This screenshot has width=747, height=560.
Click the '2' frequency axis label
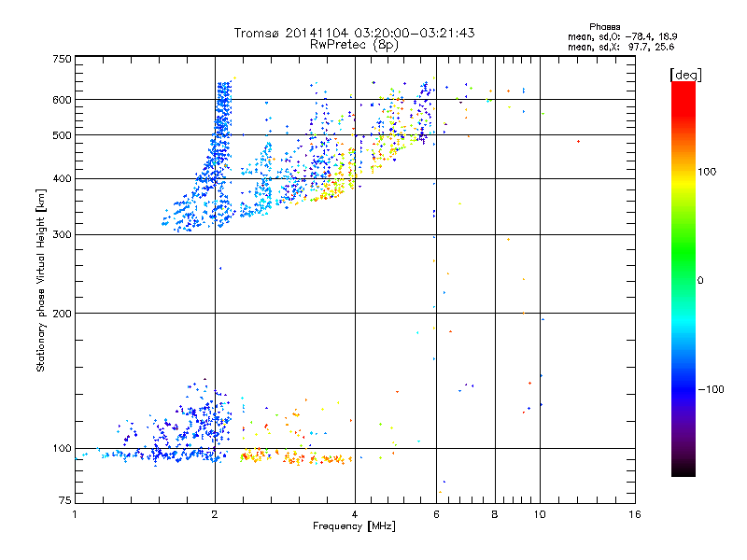(x=215, y=514)
